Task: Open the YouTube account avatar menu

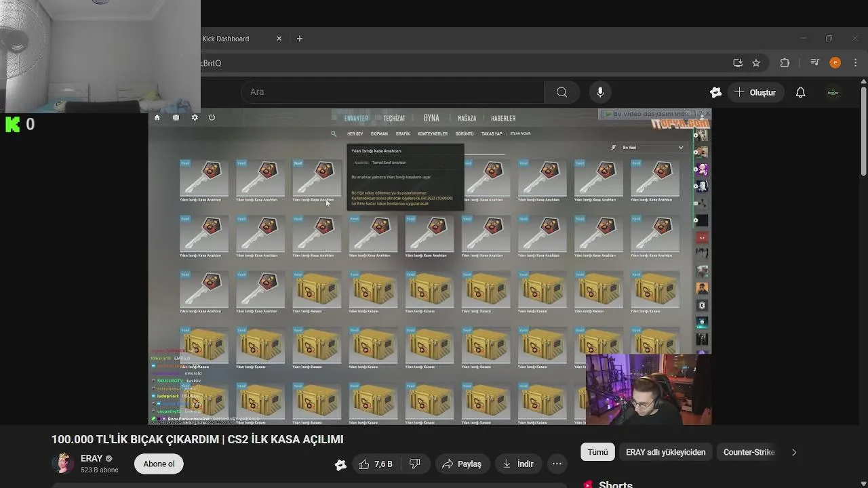Action: point(833,92)
